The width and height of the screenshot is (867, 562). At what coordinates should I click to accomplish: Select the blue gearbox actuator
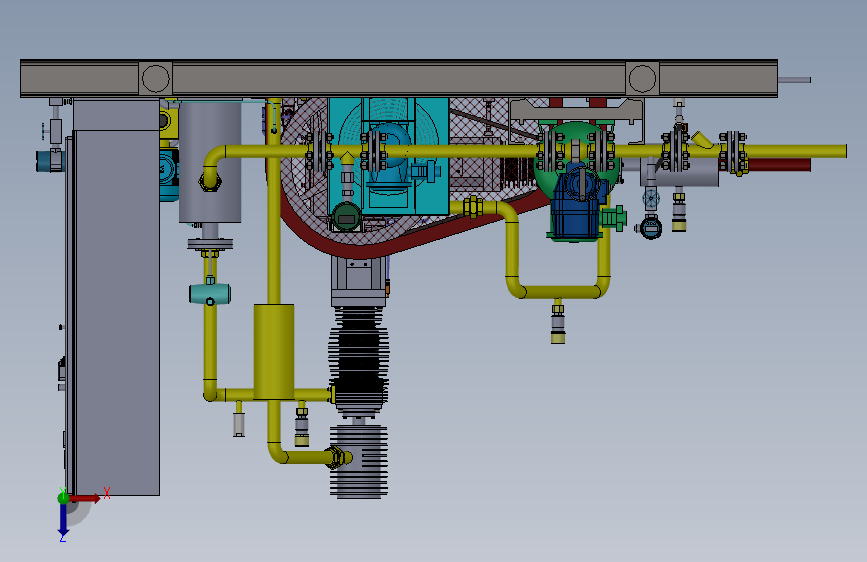tap(576, 205)
